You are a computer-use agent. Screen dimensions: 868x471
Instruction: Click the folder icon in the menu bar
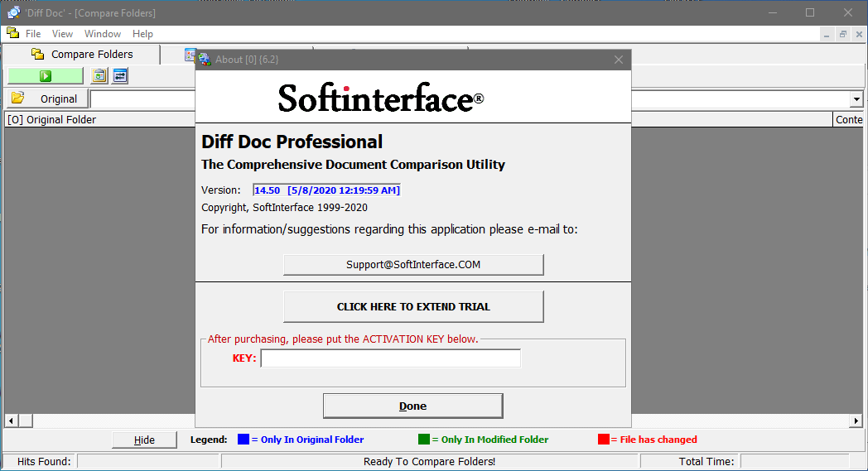(12, 33)
